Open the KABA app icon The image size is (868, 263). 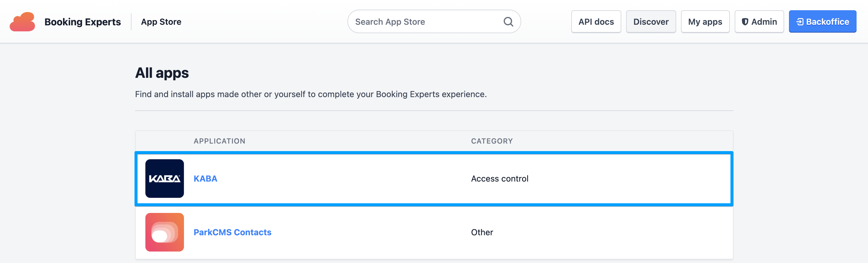pyautogui.click(x=164, y=178)
